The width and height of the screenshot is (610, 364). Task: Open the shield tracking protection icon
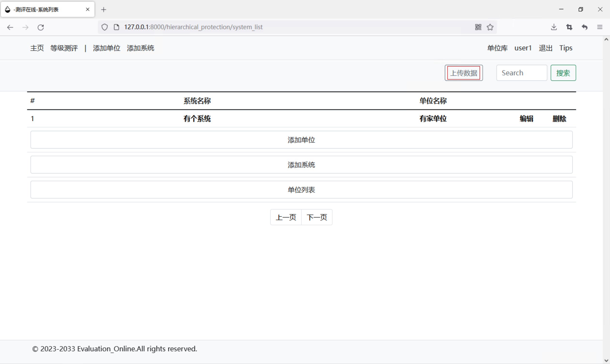[x=105, y=27]
